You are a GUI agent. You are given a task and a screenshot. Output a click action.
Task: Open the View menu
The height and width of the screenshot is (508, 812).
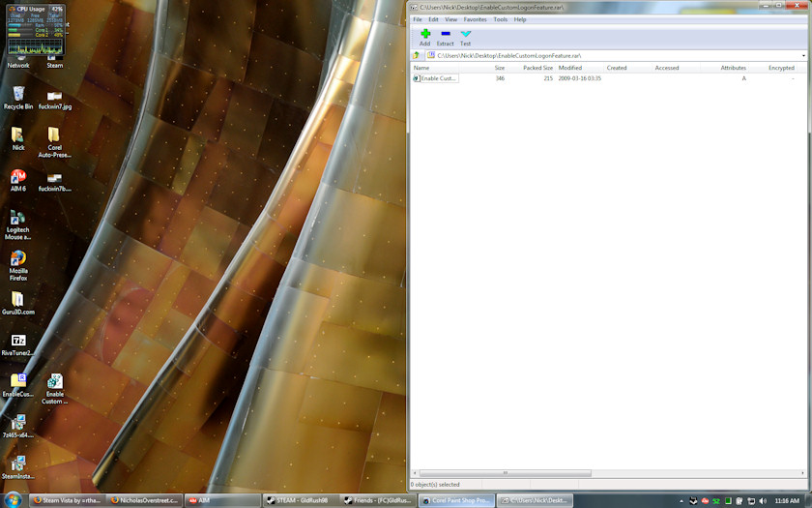click(451, 19)
